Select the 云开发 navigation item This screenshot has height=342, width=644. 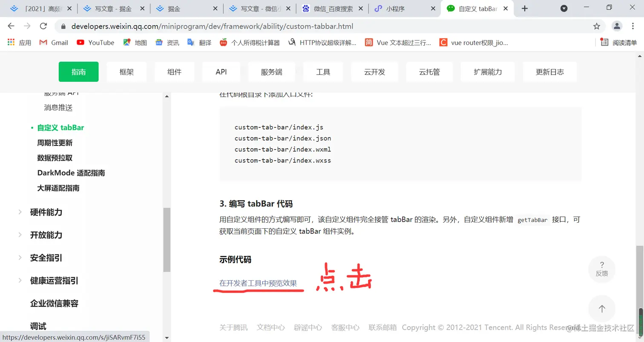[x=375, y=72]
